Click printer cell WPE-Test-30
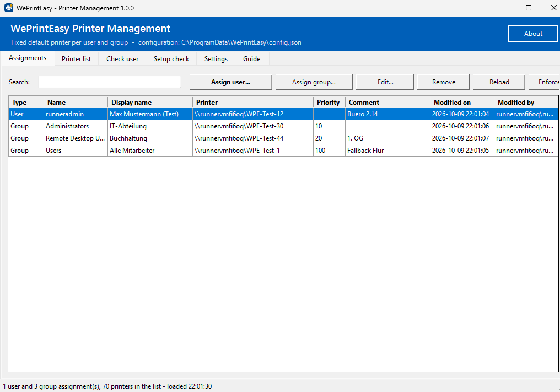Image resolution: width=560 pixels, height=392 pixels. click(x=253, y=126)
